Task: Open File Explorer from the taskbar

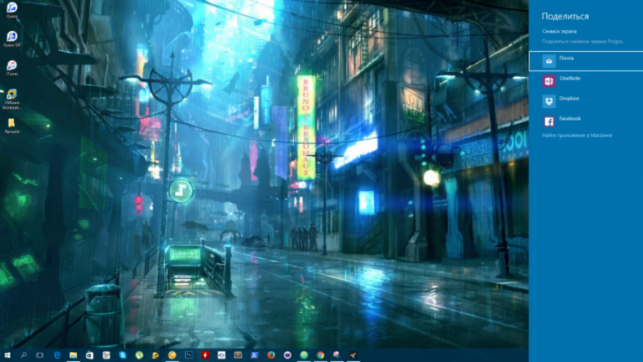Action: point(73,355)
